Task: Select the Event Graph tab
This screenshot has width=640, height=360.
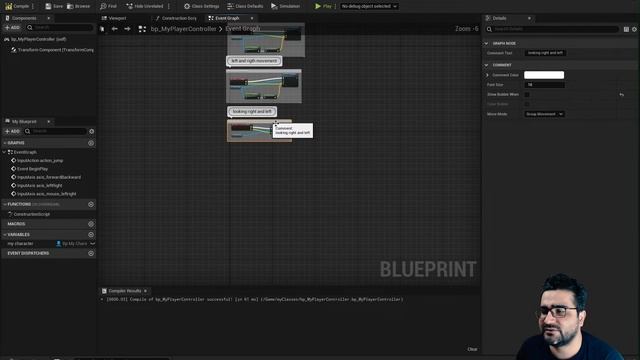Action: pos(224,18)
